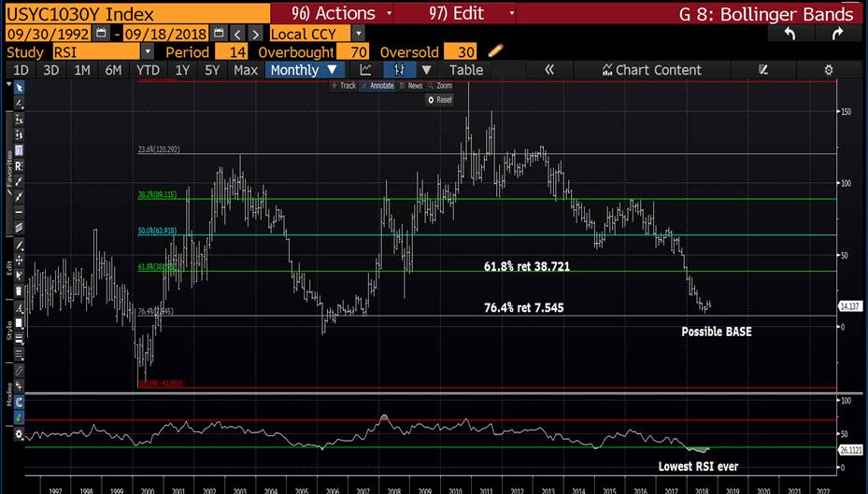This screenshot has width=868, height=494.
Task: Open the Chart Content button
Action: (x=652, y=70)
